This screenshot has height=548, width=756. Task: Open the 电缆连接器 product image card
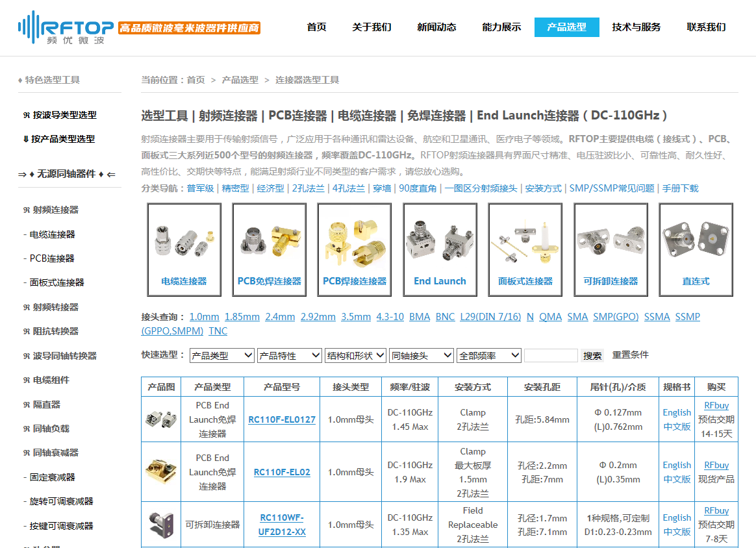click(x=184, y=250)
